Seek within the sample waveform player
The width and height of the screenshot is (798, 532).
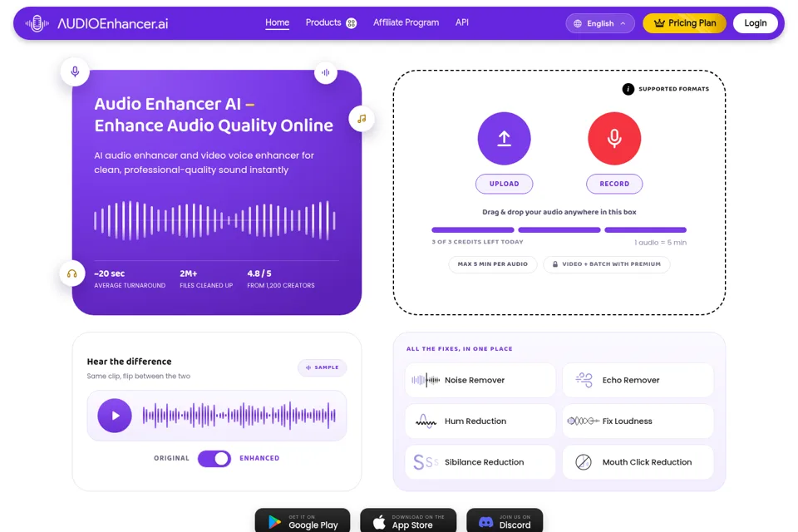click(x=239, y=416)
